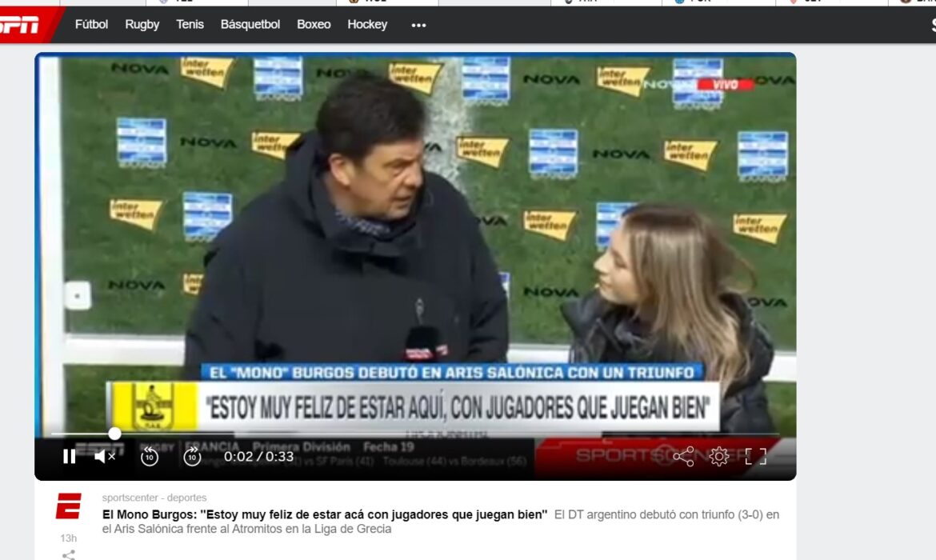Click the video progress bar handle
The height and width of the screenshot is (560, 936).
coord(114,434)
